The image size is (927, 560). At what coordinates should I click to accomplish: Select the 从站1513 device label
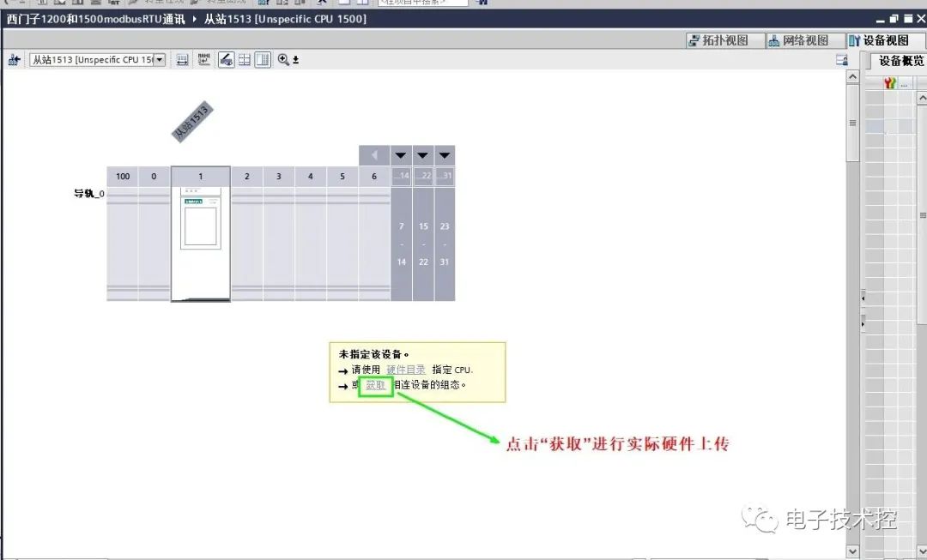tap(191, 122)
